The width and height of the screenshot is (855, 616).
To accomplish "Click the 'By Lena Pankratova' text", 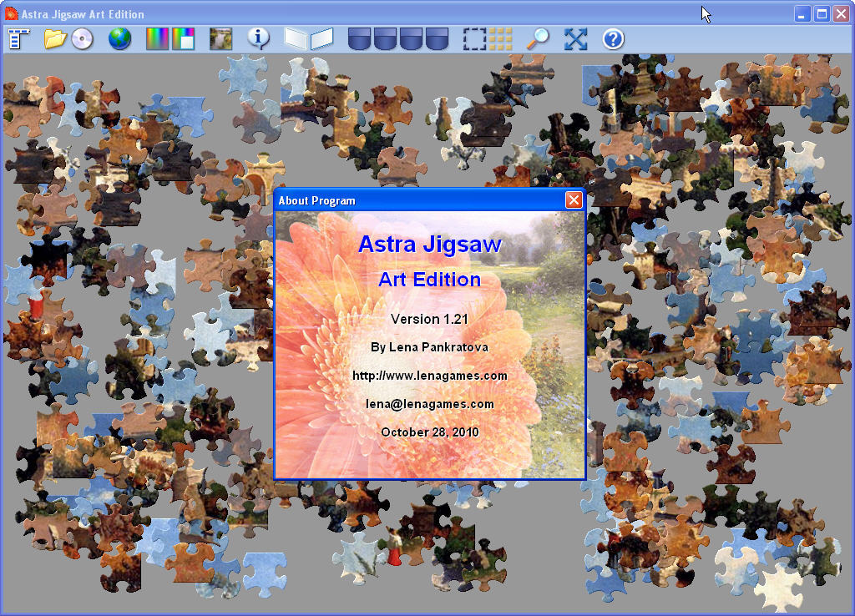I will point(430,347).
